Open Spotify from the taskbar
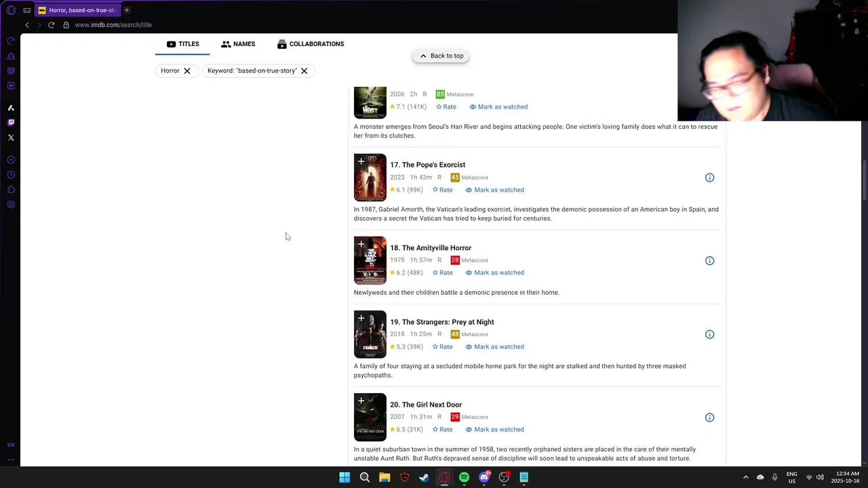Viewport: 868px width, 488px height. pos(464,477)
